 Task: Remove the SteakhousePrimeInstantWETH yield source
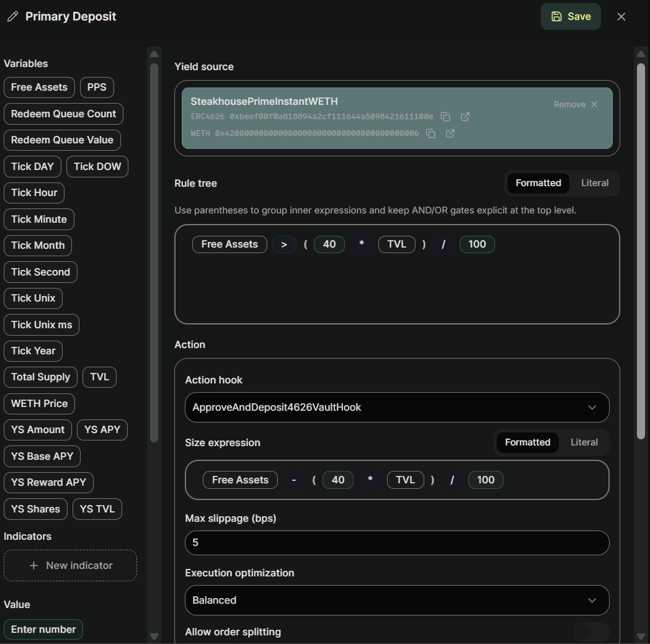(x=576, y=104)
